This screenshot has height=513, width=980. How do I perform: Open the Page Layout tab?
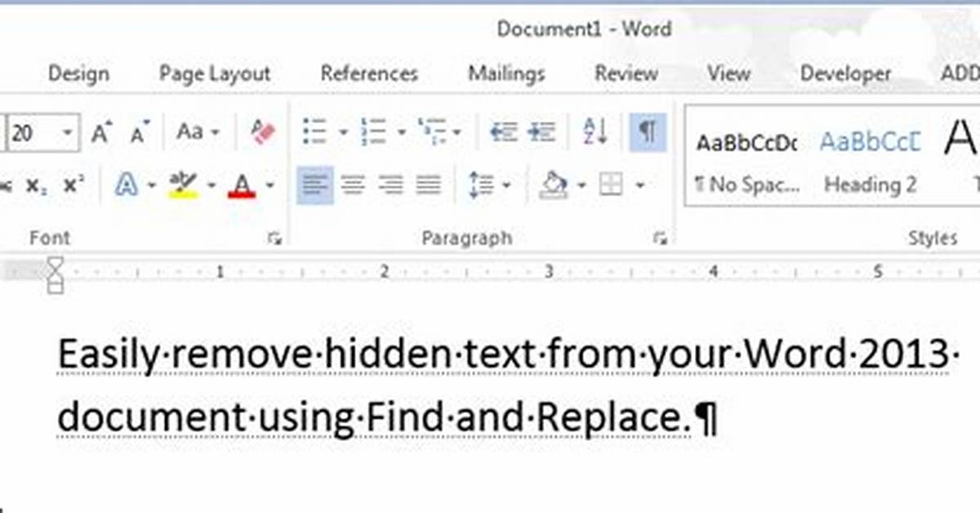[214, 74]
